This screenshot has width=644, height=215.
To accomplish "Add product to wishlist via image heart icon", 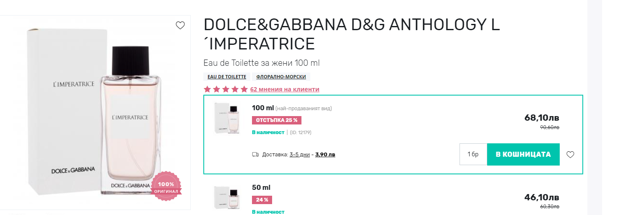I will click(x=180, y=26).
